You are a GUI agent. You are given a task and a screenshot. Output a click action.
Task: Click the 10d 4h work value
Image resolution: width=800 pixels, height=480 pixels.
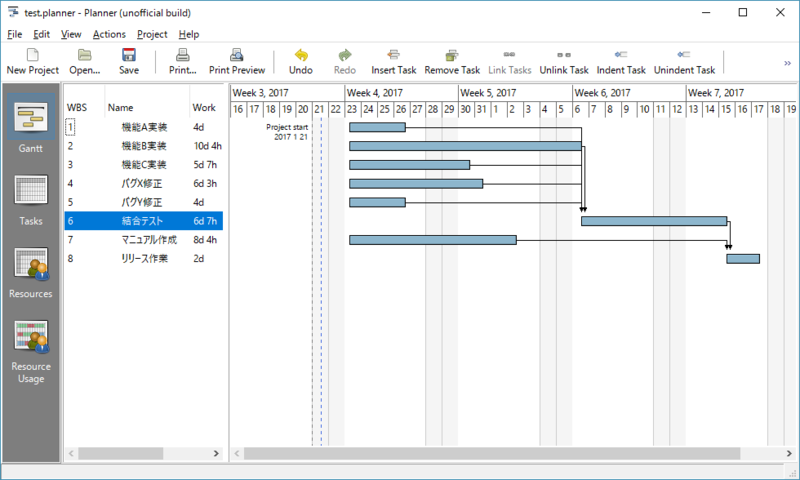pyautogui.click(x=207, y=146)
